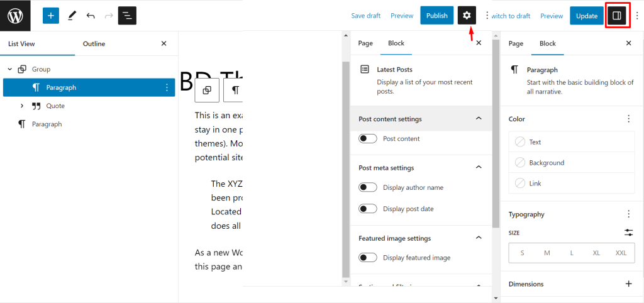Add a Dimensions option with plus
Viewport: 644px width, 303px height.
click(x=628, y=284)
